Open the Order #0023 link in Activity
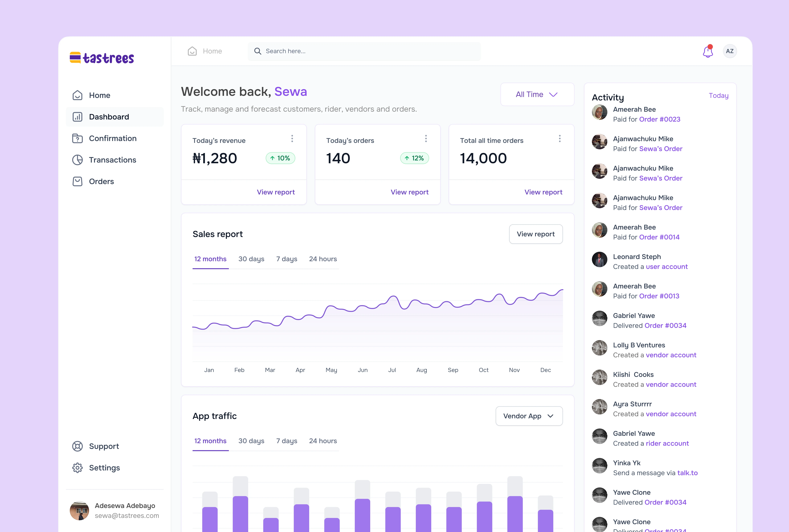The image size is (789, 532). click(x=660, y=119)
